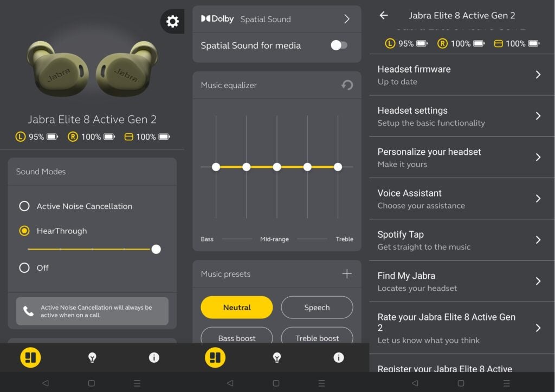Tap Android recents button on the middle screen
Screen dimensions: 555x392
pyautogui.click(x=322, y=383)
